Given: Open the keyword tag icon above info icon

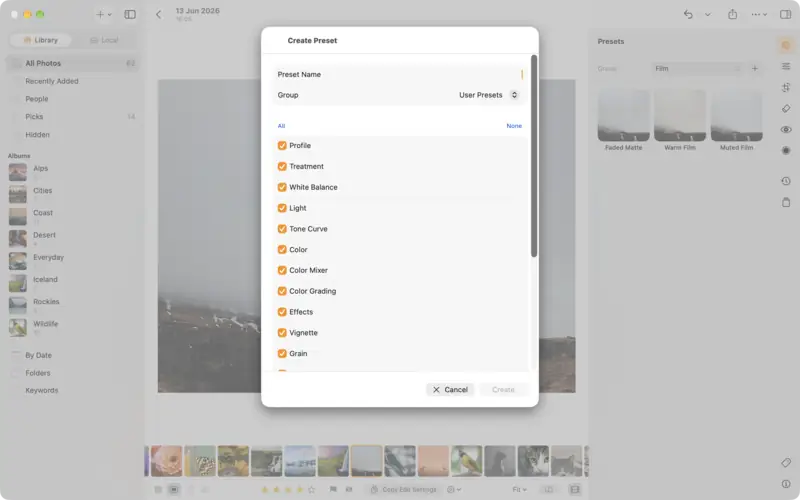Looking at the screenshot, I should pos(786,463).
